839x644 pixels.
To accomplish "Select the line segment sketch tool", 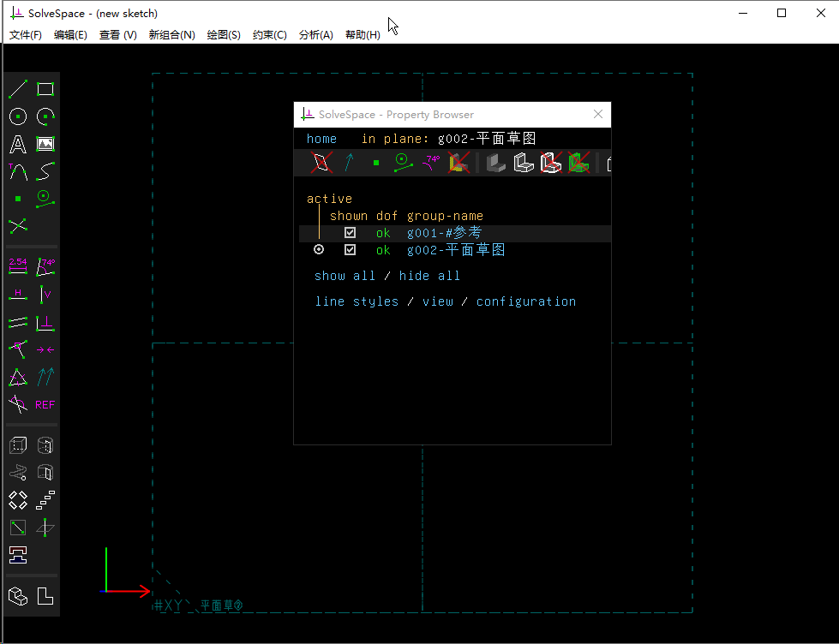I will [17, 89].
